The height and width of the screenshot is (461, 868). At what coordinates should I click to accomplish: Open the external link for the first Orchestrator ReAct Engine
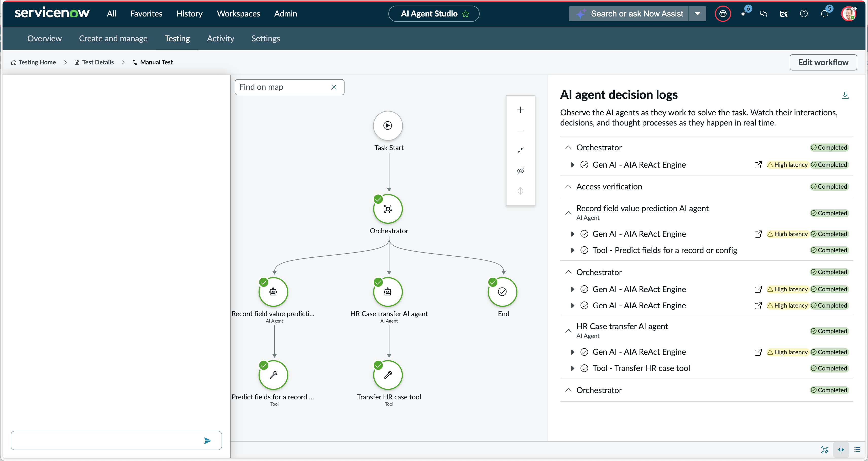(x=758, y=165)
